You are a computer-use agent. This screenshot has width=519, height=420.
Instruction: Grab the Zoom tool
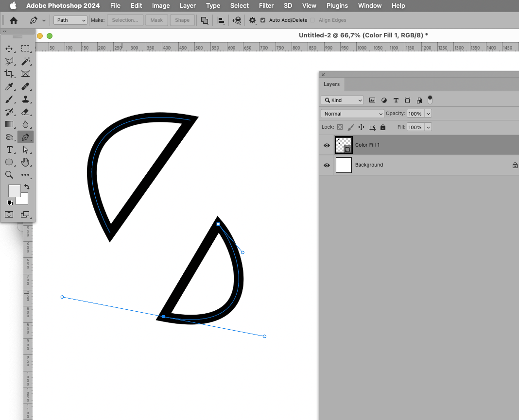coord(10,175)
